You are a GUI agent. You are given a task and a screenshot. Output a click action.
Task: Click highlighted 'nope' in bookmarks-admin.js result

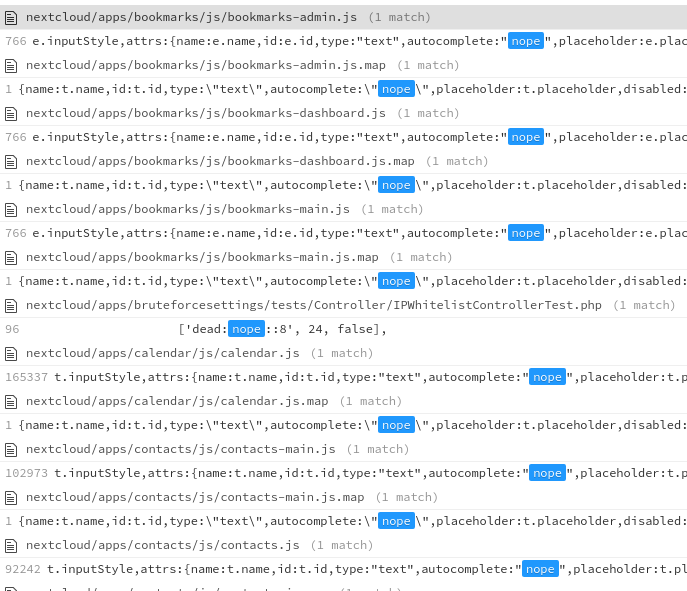pyautogui.click(x=526, y=41)
